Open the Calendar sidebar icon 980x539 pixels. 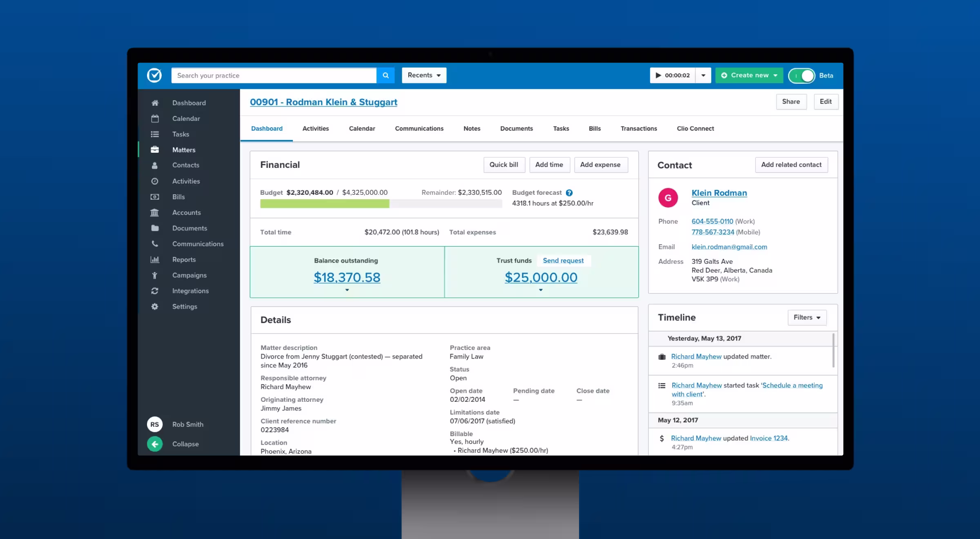point(155,118)
